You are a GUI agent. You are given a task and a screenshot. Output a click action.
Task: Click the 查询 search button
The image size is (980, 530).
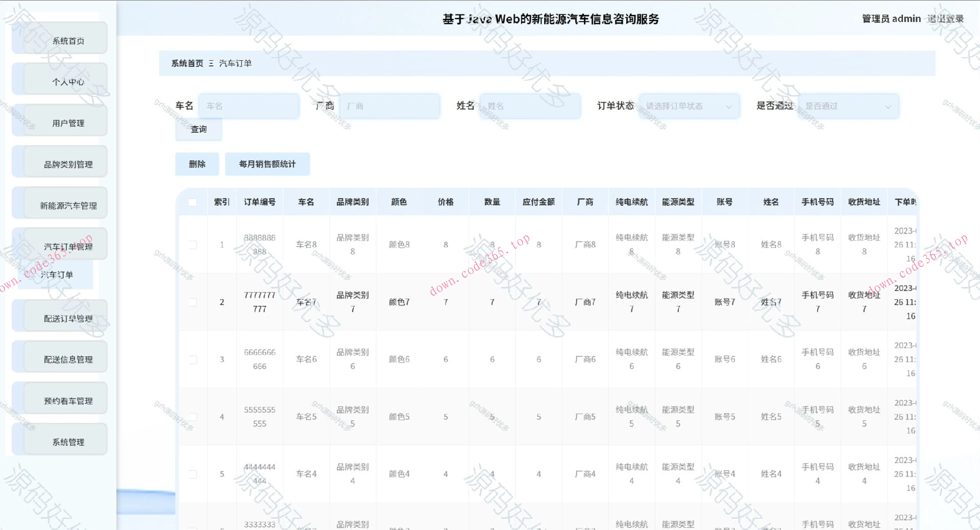coord(199,130)
